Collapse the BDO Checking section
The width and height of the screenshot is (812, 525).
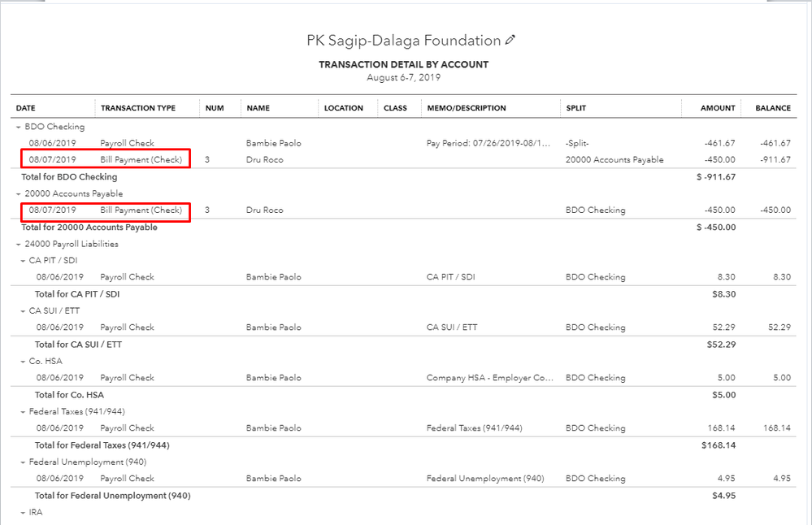tap(18, 127)
